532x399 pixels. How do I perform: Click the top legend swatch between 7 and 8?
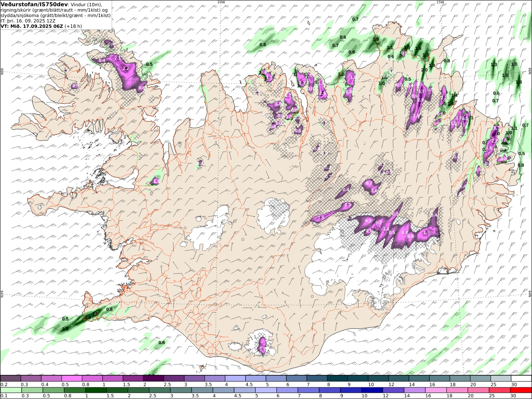pyautogui.click(x=317, y=379)
